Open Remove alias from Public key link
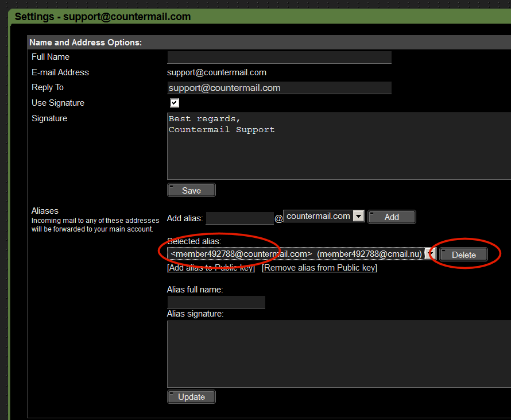 [x=319, y=268]
